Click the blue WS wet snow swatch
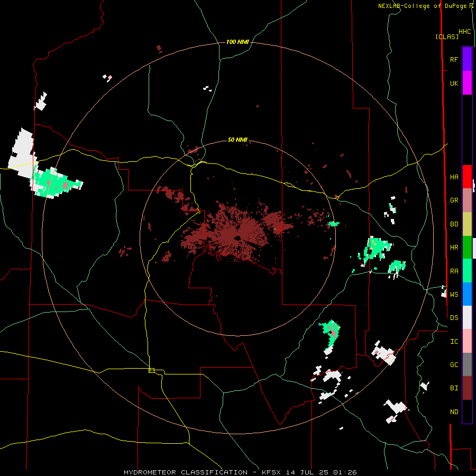The height and width of the screenshot is (476, 476). point(467,294)
